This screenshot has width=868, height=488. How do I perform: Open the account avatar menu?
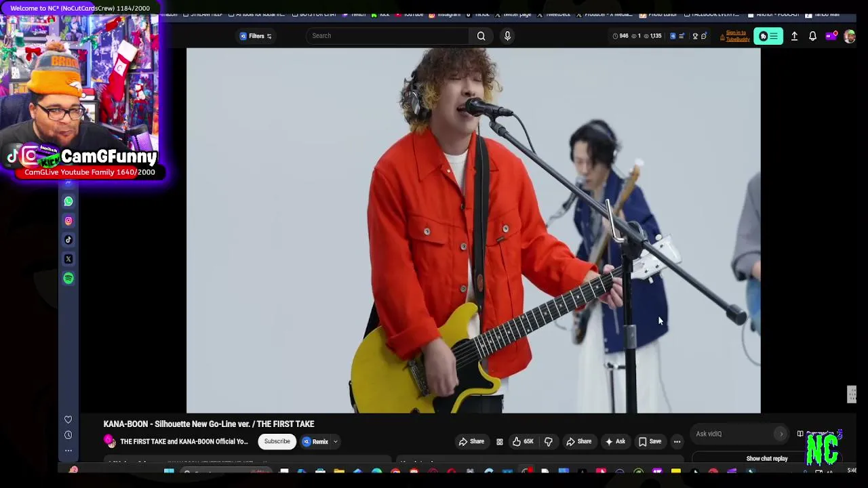tap(849, 36)
